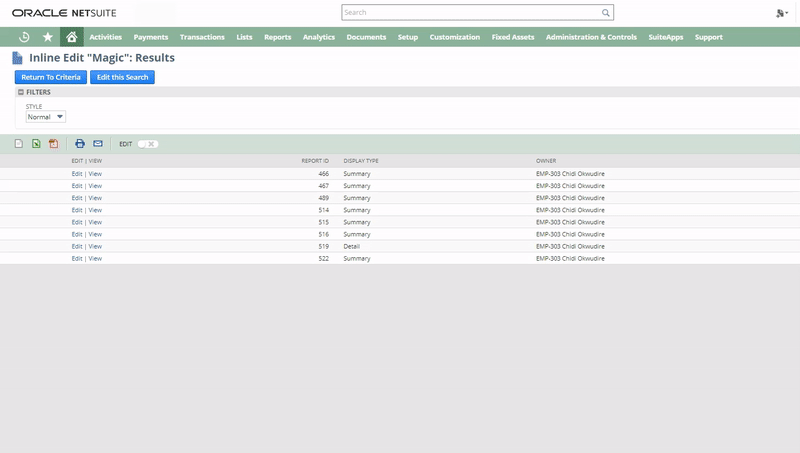Click View link for report 519
The image size is (800, 453).
(x=95, y=246)
